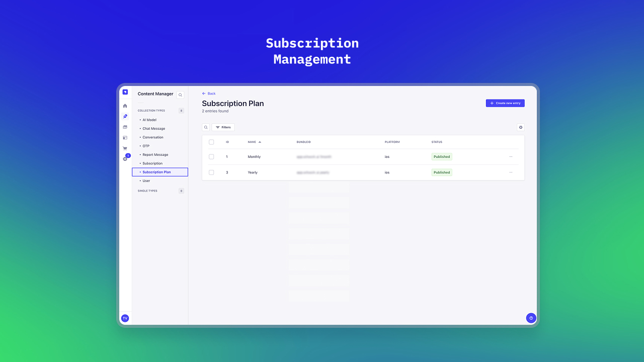Screen dimensions: 644x362
Task: Click the COLLECTION TYPES section header
Action: click(151, 111)
